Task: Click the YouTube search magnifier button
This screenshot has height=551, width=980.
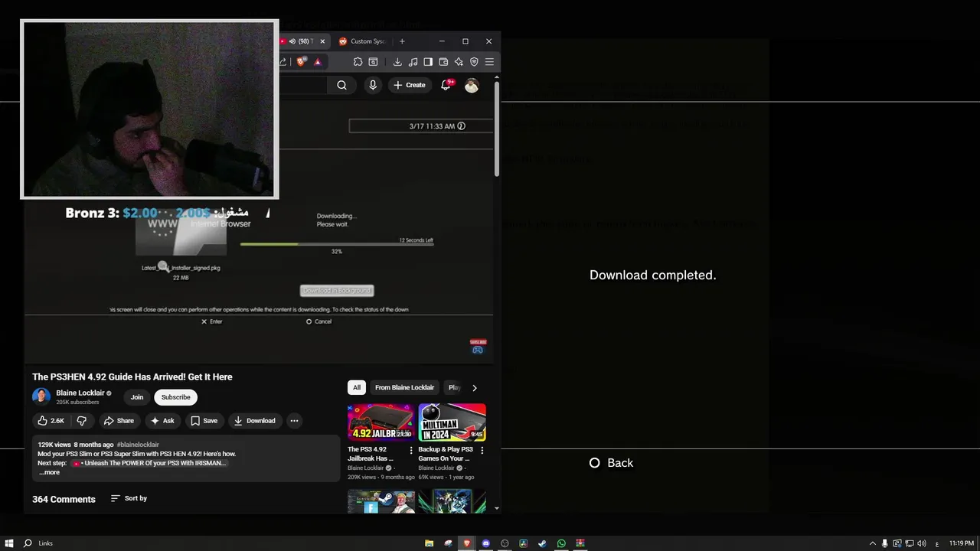Action: tap(341, 85)
